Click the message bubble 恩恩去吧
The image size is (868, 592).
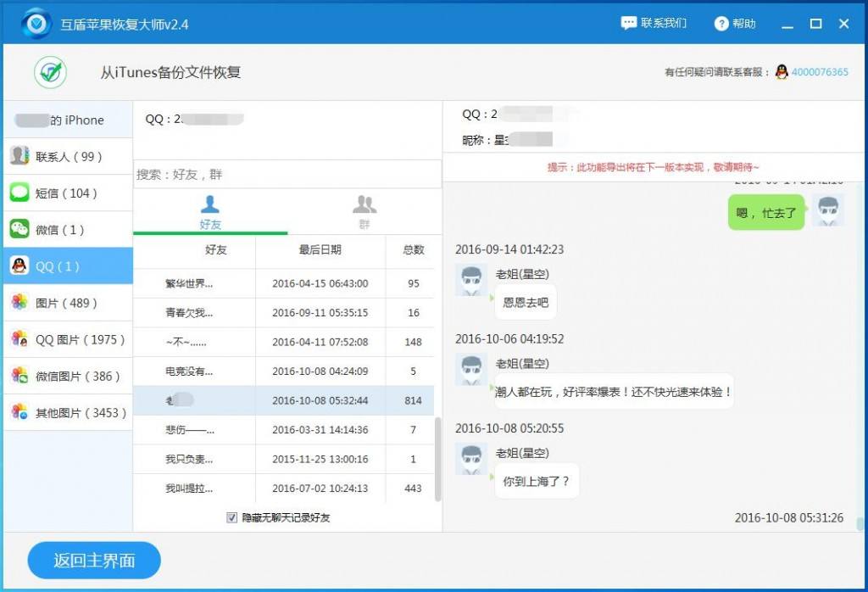click(x=526, y=303)
